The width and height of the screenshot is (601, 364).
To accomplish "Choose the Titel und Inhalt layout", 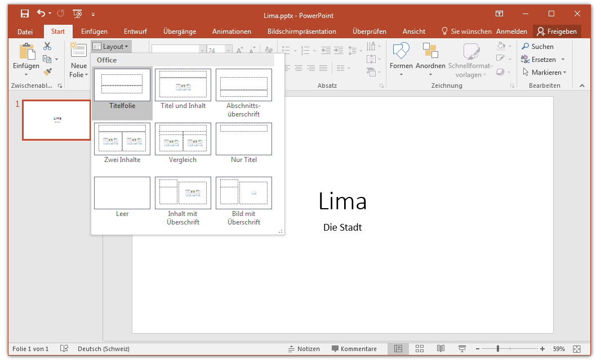I will click(183, 89).
